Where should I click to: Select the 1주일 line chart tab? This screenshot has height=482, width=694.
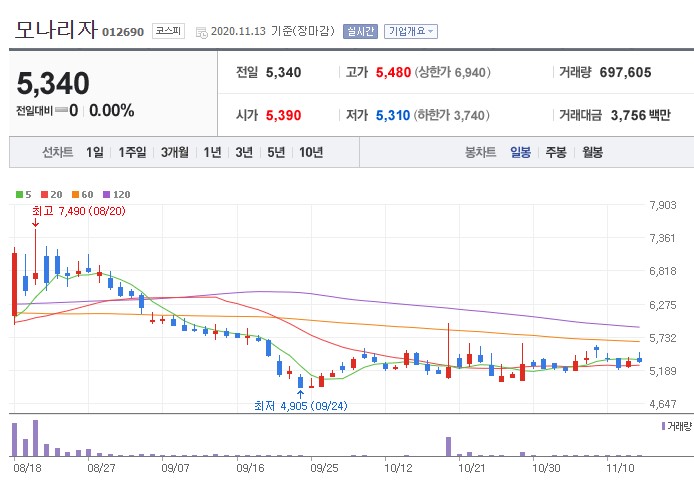point(132,152)
